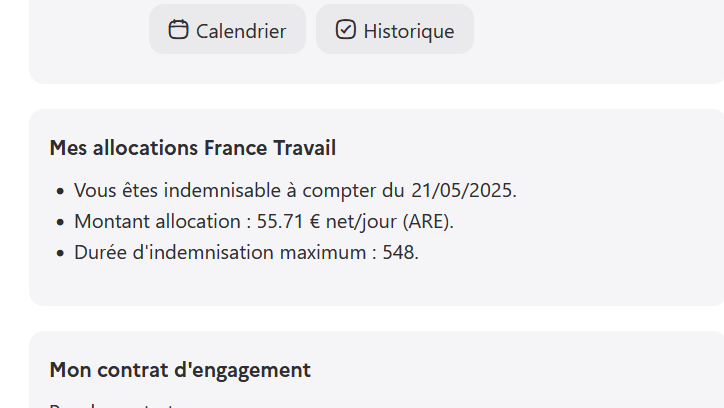Open the Historique view

click(x=395, y=30)
